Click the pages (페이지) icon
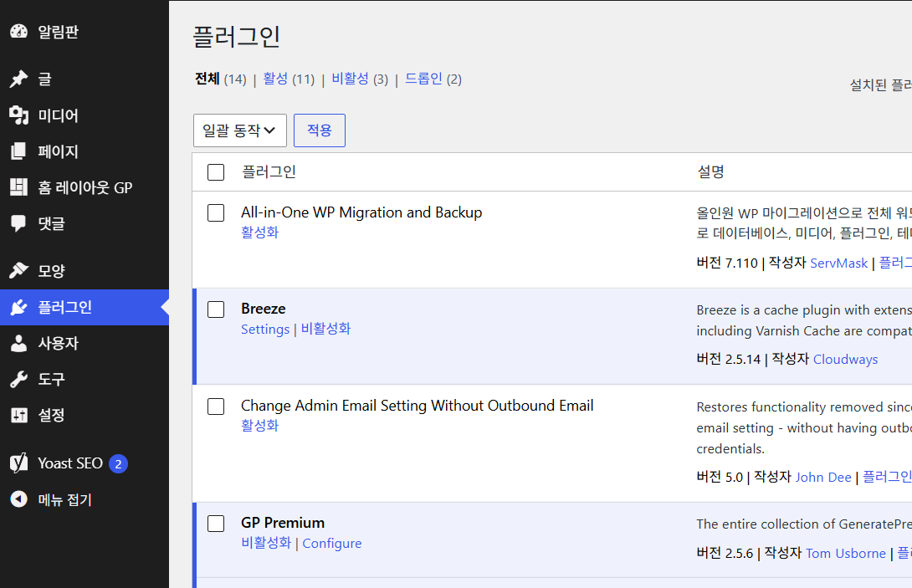 18,151
